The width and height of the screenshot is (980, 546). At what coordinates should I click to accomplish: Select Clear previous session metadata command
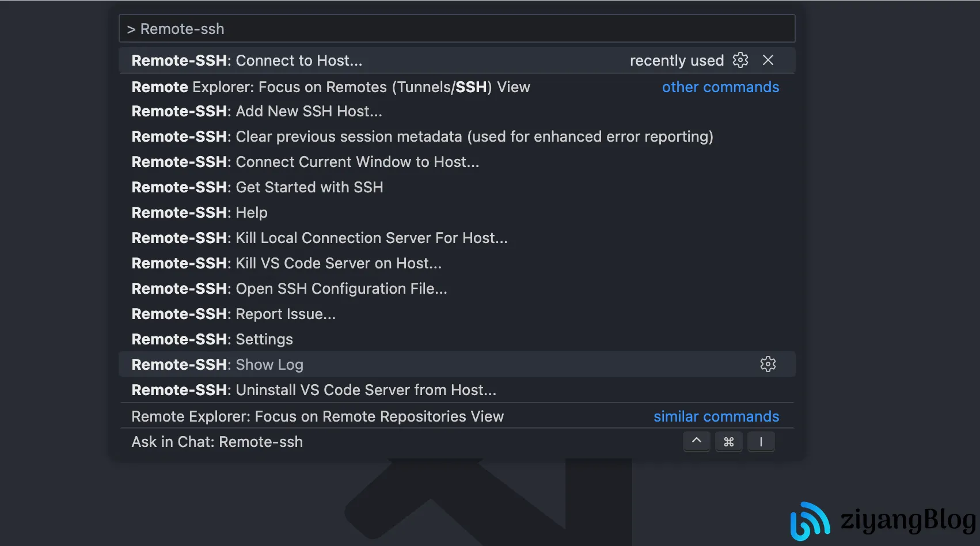point(422,136)
